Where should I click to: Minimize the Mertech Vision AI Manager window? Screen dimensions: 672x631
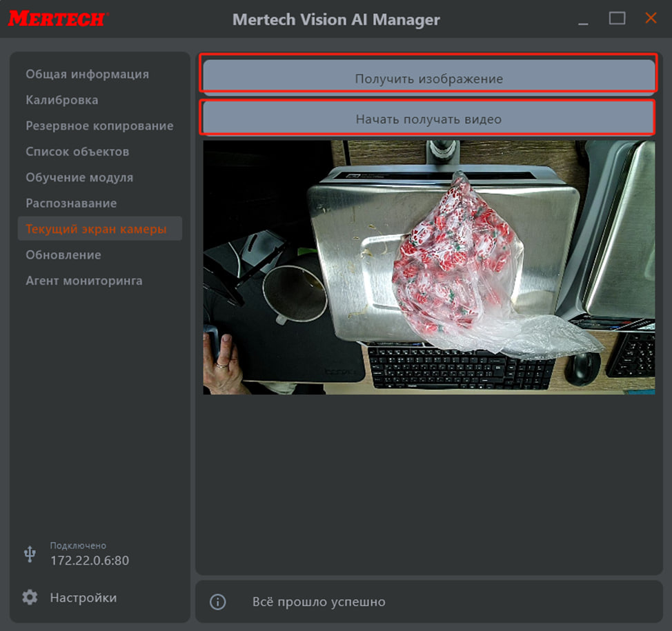coord(584,19)
